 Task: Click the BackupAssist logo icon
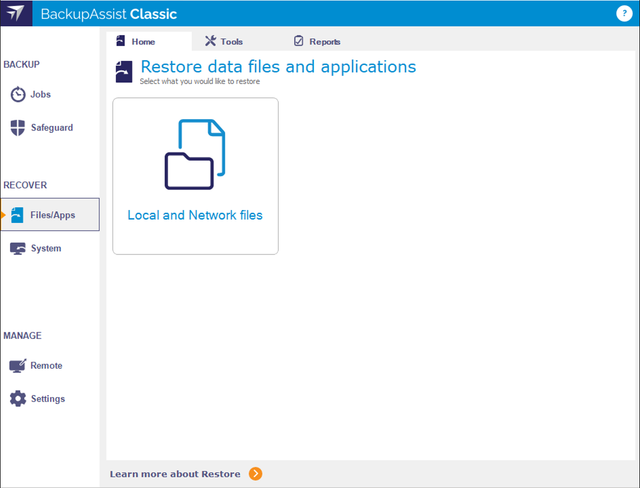click(17, 14)
